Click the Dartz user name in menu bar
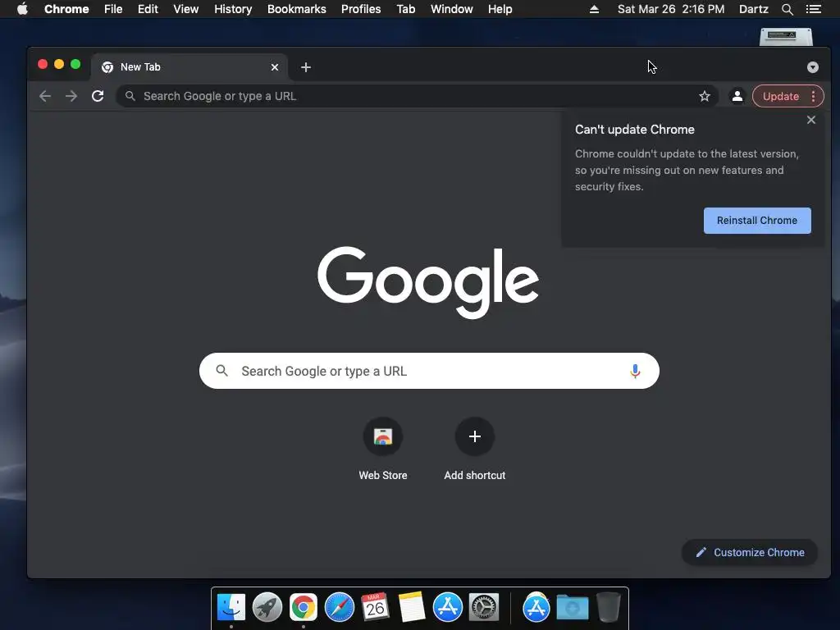The height and width of the screenshot is (630, 840). (x=753, y=9)
